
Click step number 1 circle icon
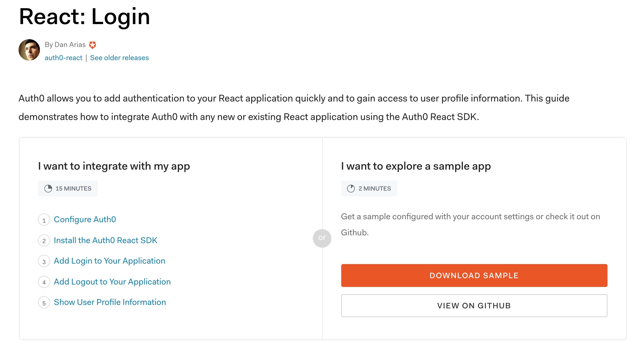click(44, 220)
